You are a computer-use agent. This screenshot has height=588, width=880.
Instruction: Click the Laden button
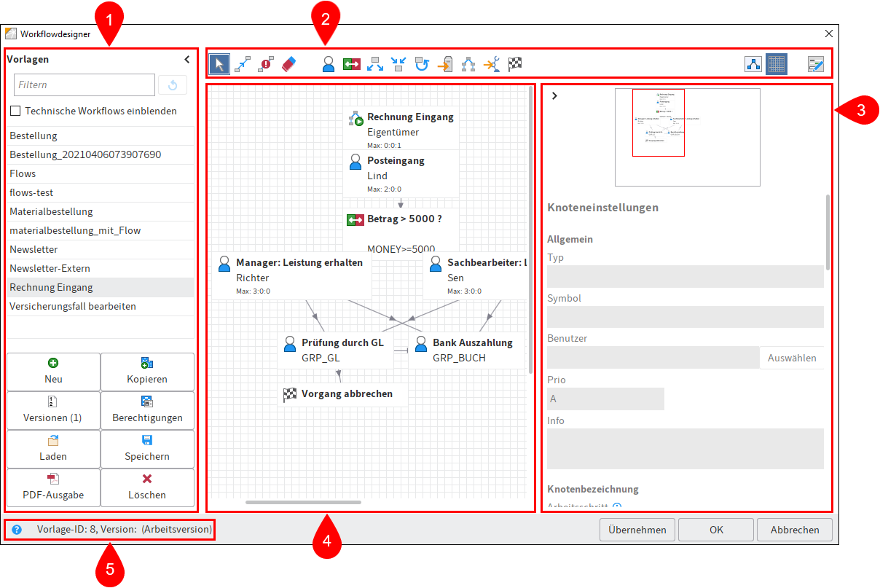(53, 449)
